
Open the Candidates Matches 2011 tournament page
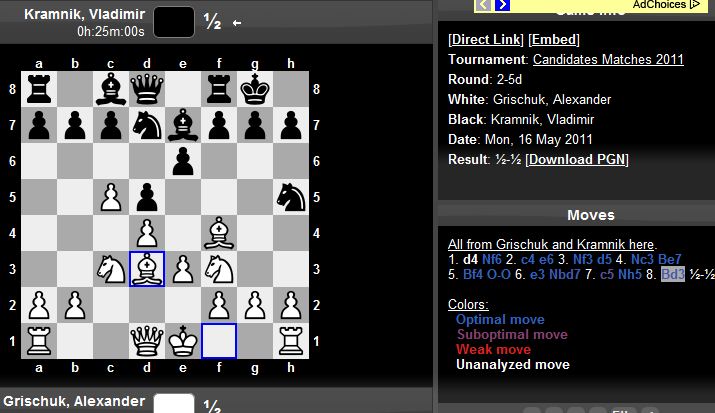(x=608, y=59)
